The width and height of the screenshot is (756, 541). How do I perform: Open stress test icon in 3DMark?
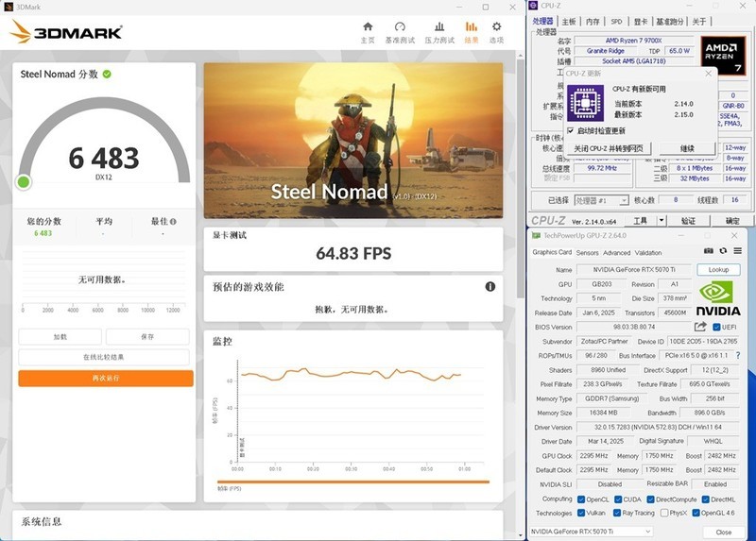coord(439,32)
